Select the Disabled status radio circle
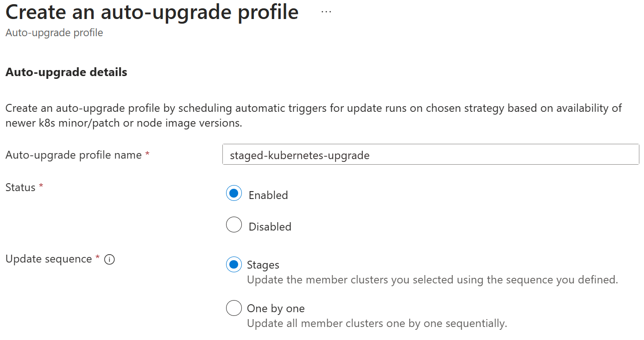This screenshot has width=644, height=340. coord(234,225)
